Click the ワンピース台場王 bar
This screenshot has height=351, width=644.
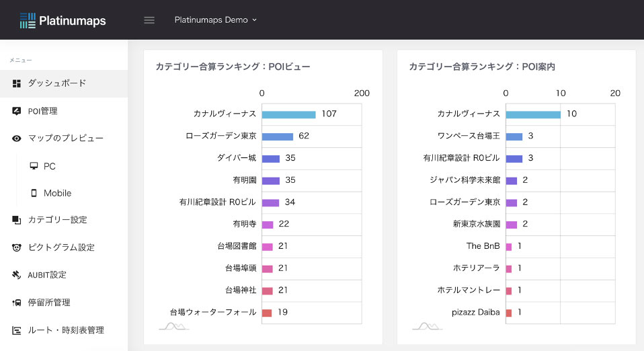(x=514, y=136)
